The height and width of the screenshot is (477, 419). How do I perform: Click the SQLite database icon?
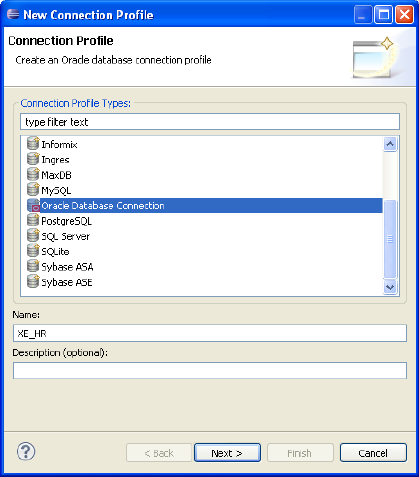33,251
